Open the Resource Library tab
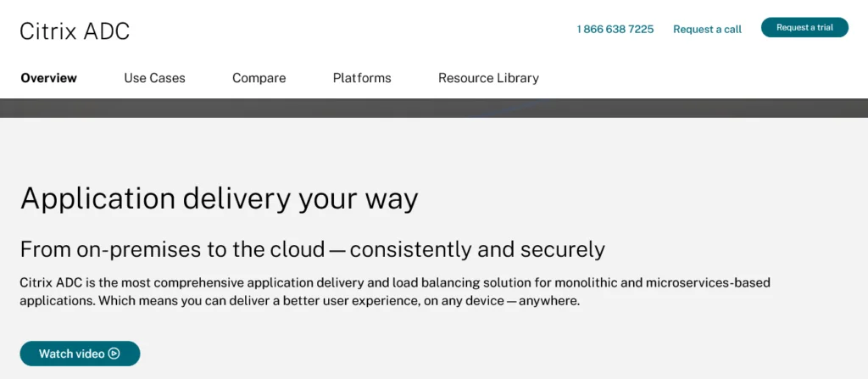Image resolution: width=868 pixels, height=379 pixels. tap(488, 78)
